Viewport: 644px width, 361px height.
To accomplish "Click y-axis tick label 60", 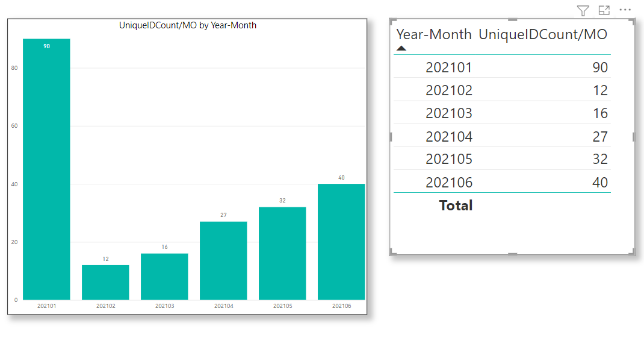I will (14, 126).
